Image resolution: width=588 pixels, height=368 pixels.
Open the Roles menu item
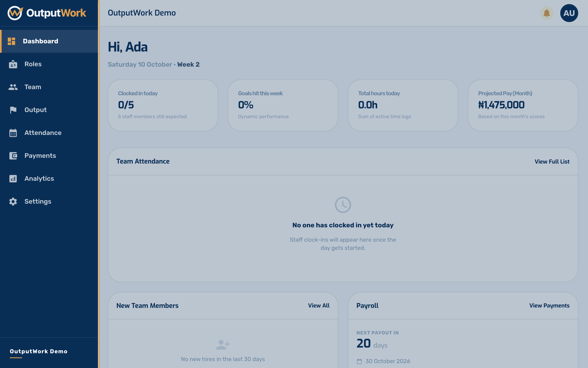click(49, 64)
